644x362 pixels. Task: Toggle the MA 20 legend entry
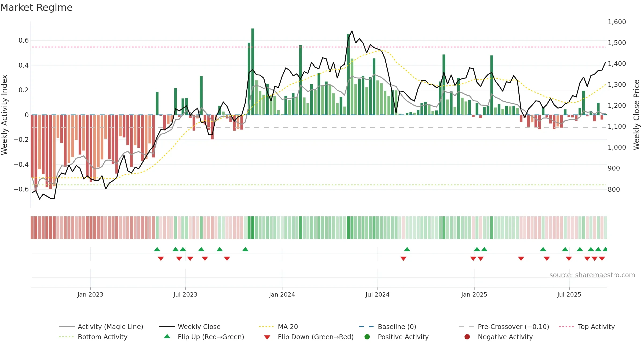278,327
